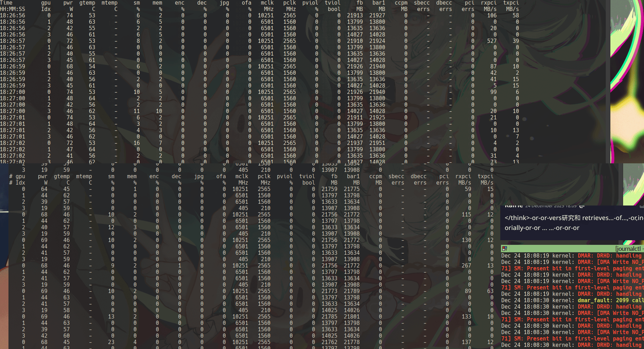Click the 'gtemp' header in upper terminal
The height and width of the screenshot is (349, 644).
(x=87, y=3)
